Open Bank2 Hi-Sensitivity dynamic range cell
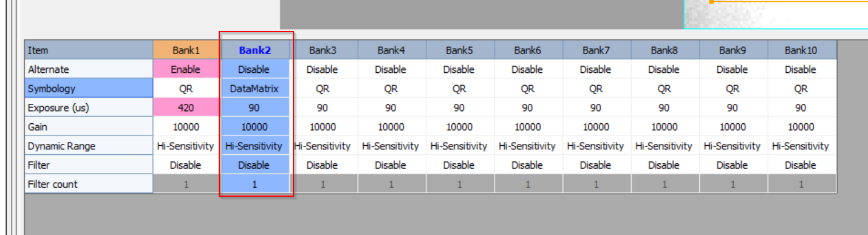The image size is (868, 235). click(255, 146)
